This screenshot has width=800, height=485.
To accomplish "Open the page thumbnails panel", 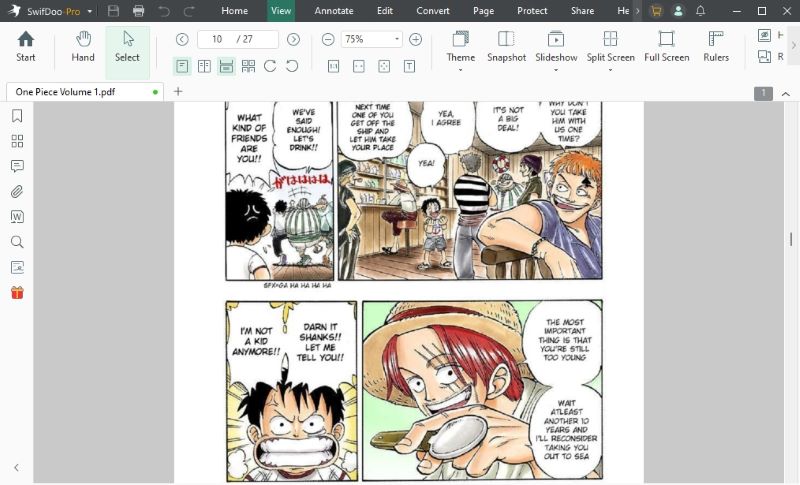I will coord(17,141).
